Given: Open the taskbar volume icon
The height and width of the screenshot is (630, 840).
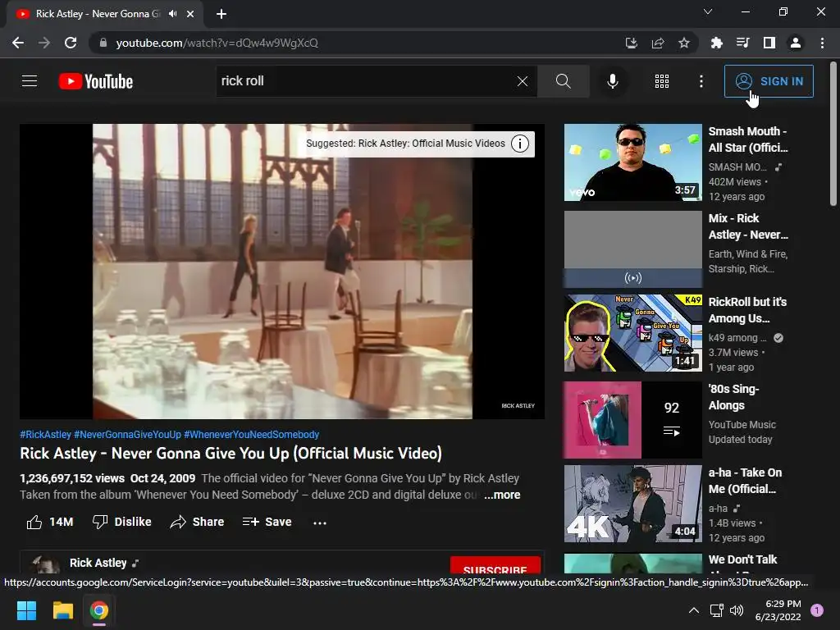Looking at the screenshot, I should coord(737,610).
